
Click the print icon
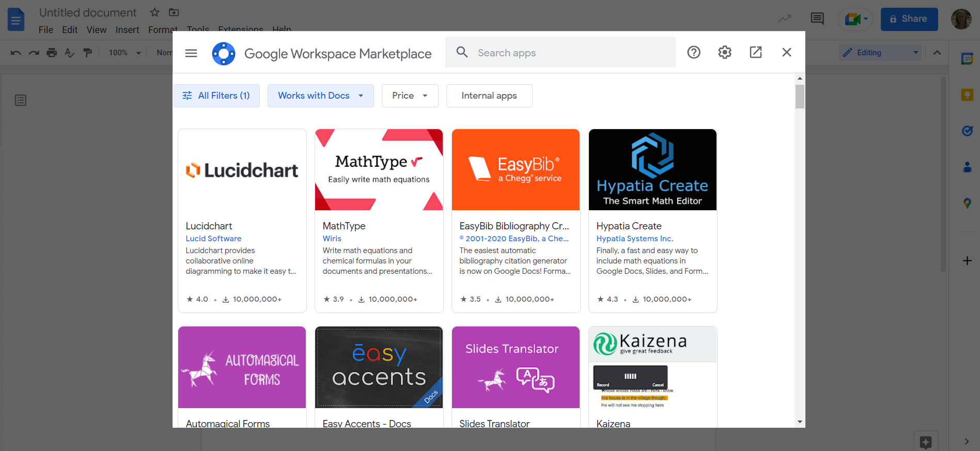[52, 53]
